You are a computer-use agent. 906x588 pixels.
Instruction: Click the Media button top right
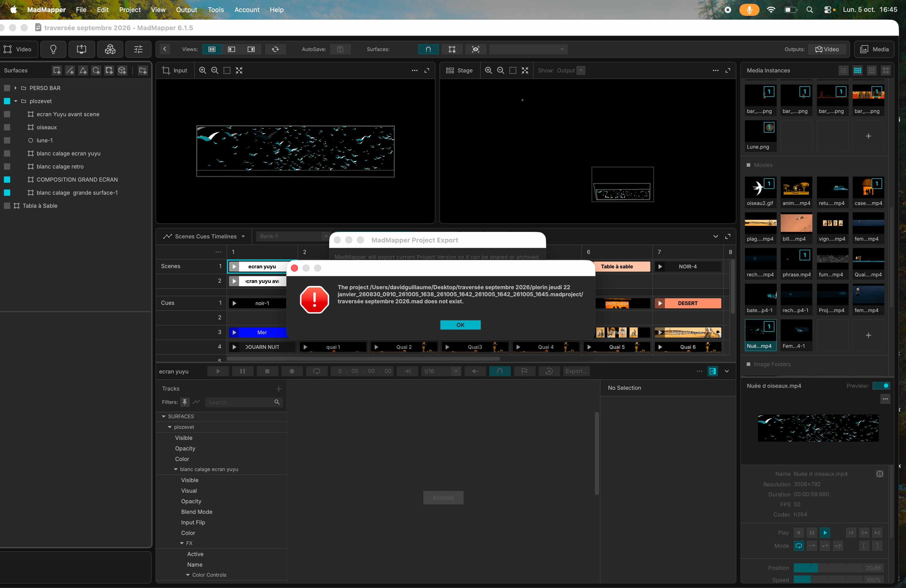point(874,49)
